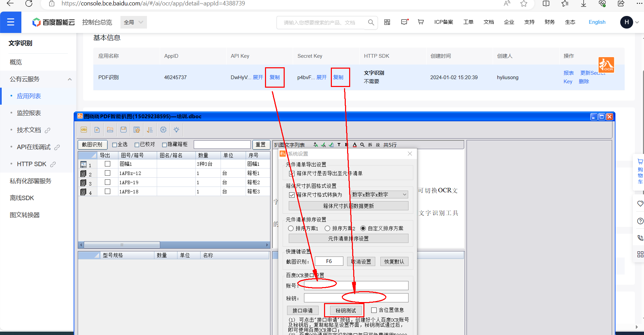Click the search magnifier in console header
644x335 pixels.
click(371, 22)
